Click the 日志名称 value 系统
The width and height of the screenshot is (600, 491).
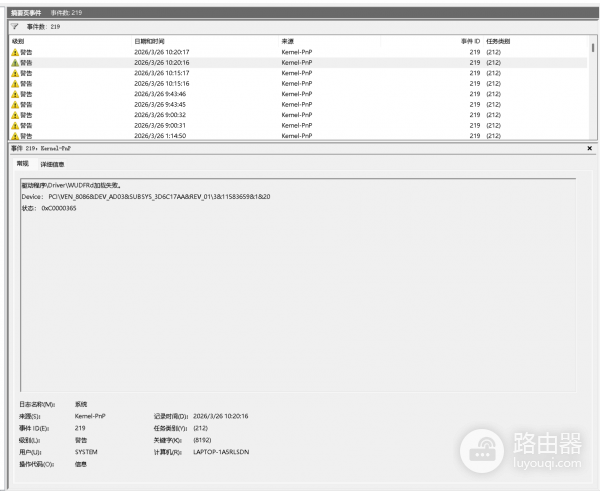(81, 404)
